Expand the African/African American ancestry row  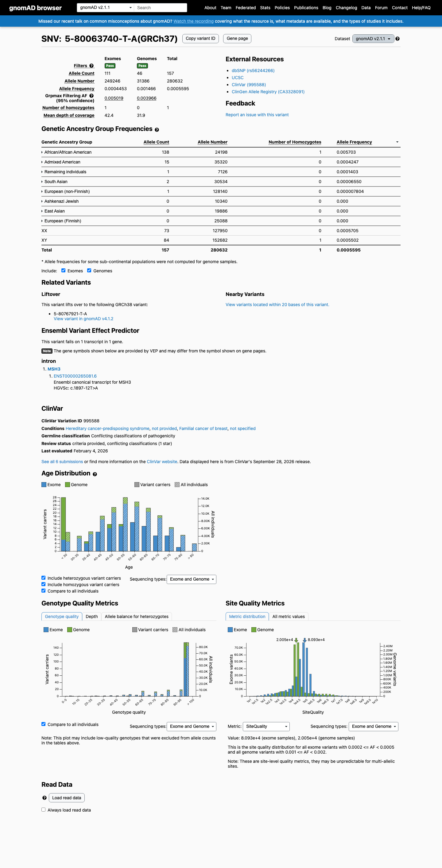66,152
